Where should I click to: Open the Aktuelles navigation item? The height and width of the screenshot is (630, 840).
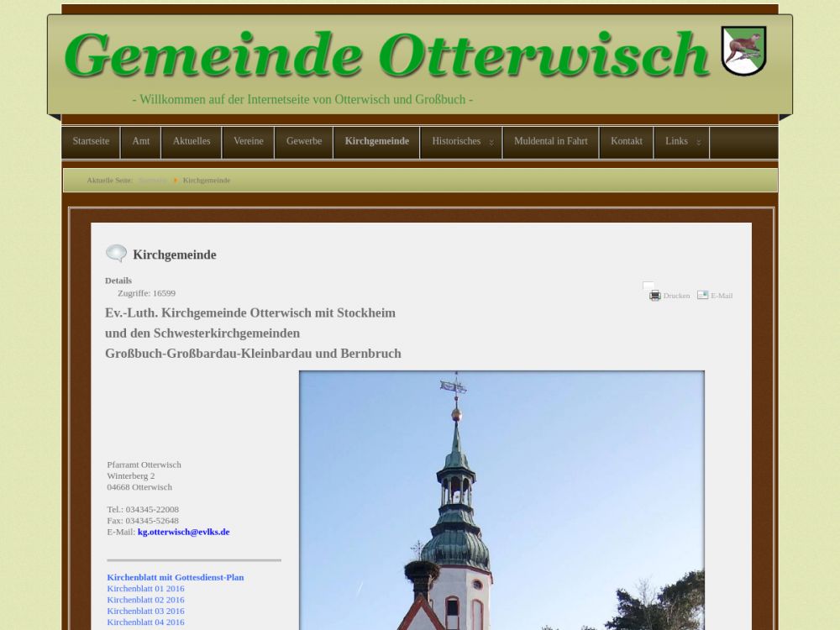pyautogui.click(x=192, y=141)
